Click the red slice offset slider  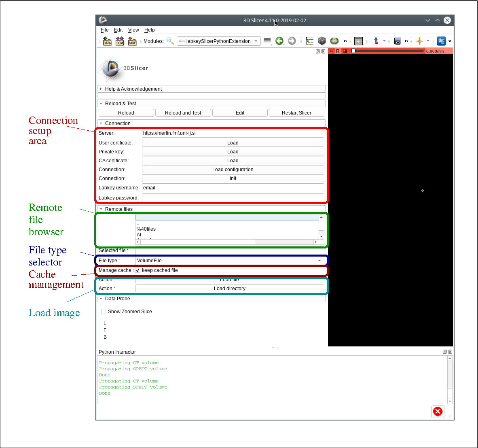click(x=388, y=51)
